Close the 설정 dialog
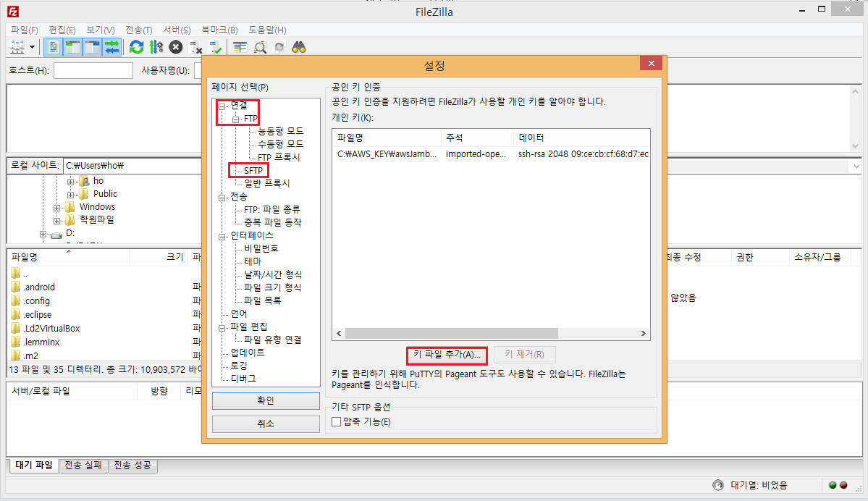Image resolution: width=868 pixels, height=501 pixels. (x=651, y=63)
